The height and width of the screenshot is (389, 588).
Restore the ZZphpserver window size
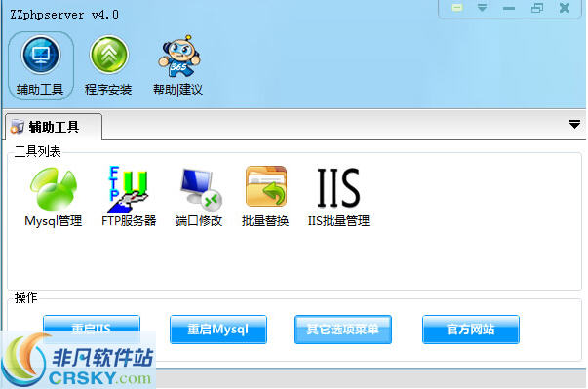(x=537, y=8)
